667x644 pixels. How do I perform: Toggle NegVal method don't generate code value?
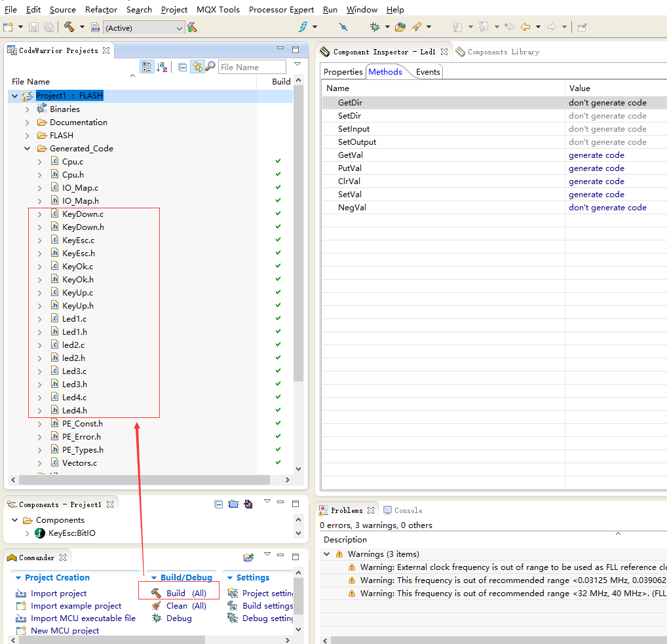[607, 208]
